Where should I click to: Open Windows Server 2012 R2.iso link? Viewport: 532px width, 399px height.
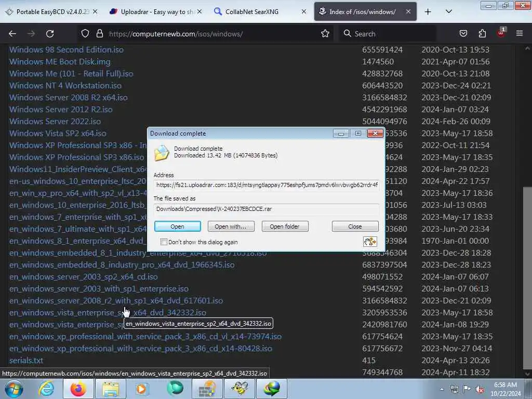[61, 110]
